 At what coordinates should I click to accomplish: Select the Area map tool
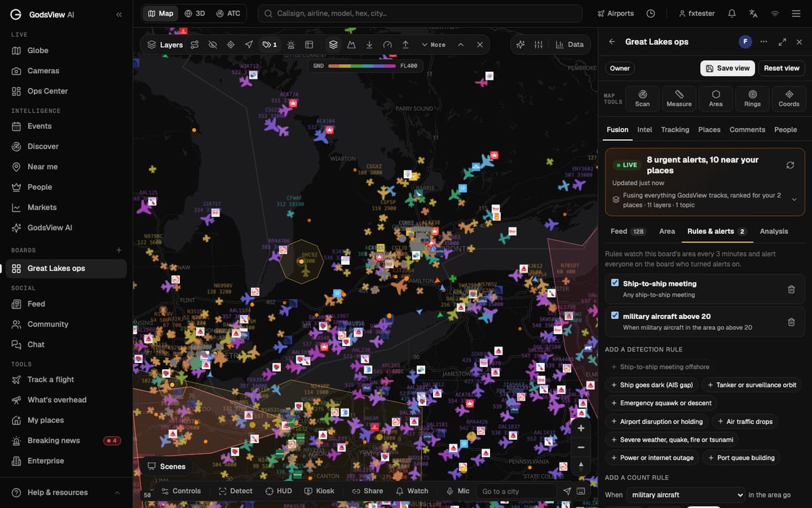coord(716,98)
